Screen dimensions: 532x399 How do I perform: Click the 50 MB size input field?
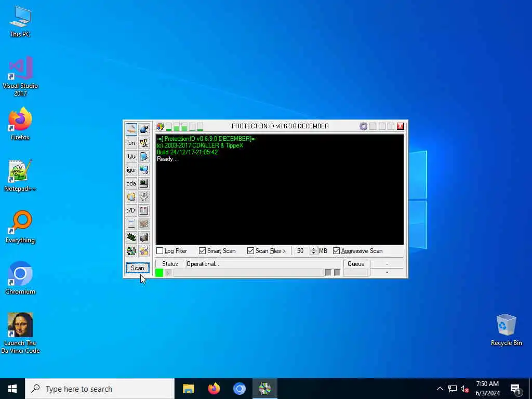coord(300,251)
